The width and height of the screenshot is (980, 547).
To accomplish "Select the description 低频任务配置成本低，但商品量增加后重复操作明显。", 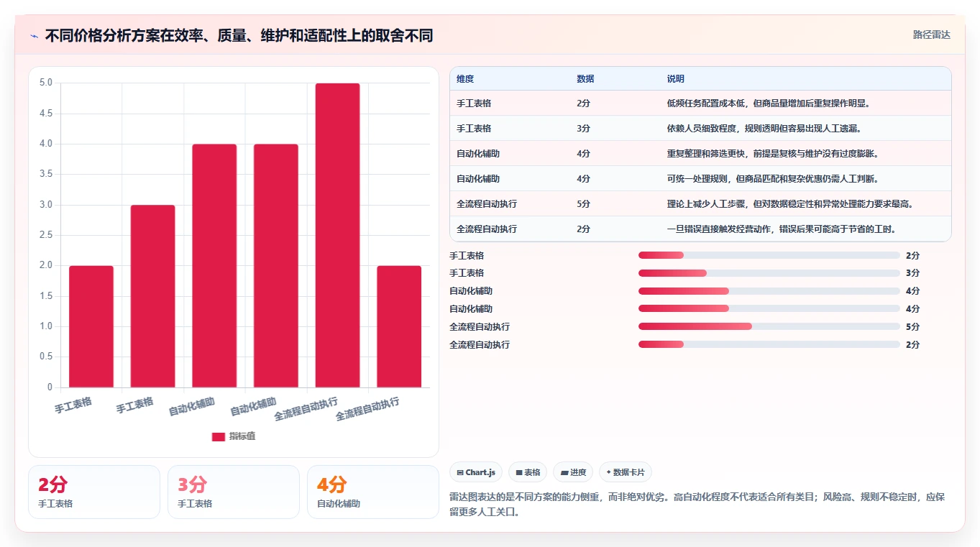I will [x=769, y=104].
